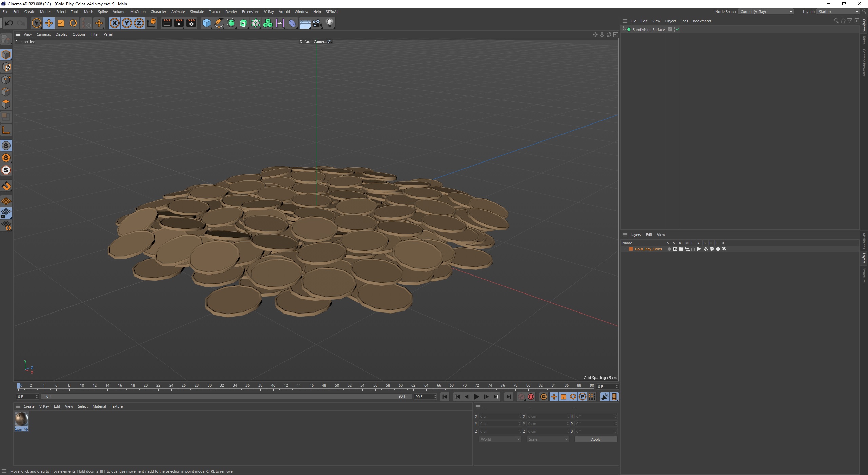The width and height of the screenshot is (868, 475).
Task: Pick the Rotate tool
Action: click(x=73, y=23)
